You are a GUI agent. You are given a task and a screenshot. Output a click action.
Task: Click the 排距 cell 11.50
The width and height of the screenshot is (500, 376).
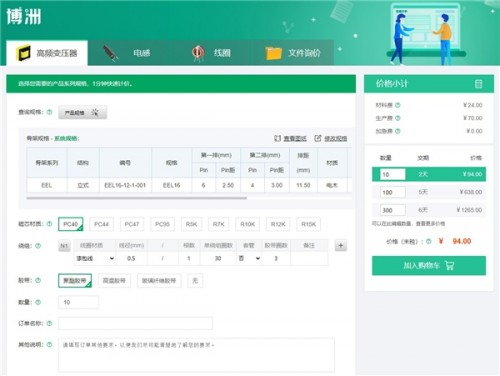(303, 185)
